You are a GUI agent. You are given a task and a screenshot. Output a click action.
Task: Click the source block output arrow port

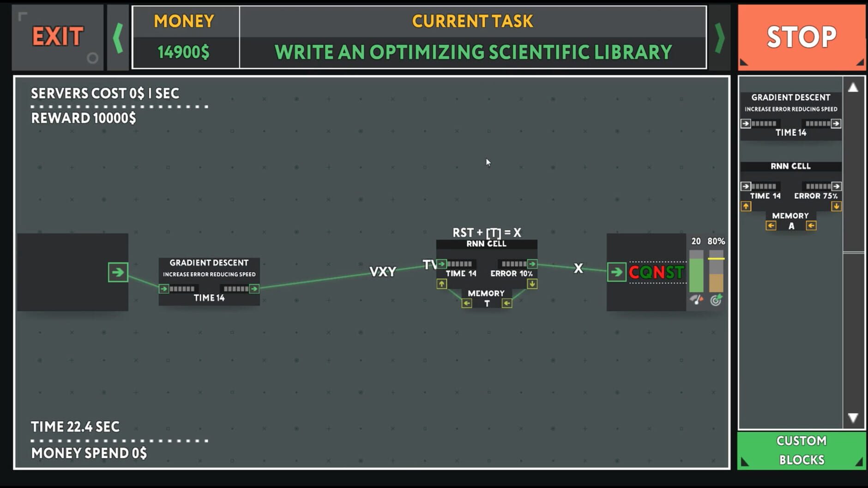(118, 272)
